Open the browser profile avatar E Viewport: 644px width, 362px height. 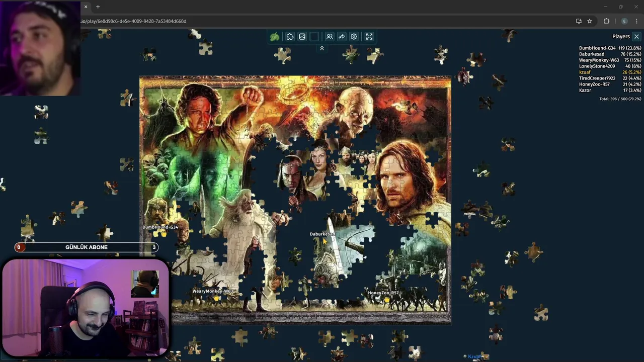(624, 21)
